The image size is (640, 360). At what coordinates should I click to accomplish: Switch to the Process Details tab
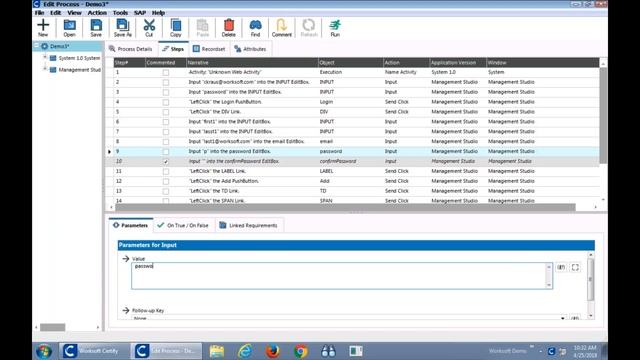coord(131,49)
